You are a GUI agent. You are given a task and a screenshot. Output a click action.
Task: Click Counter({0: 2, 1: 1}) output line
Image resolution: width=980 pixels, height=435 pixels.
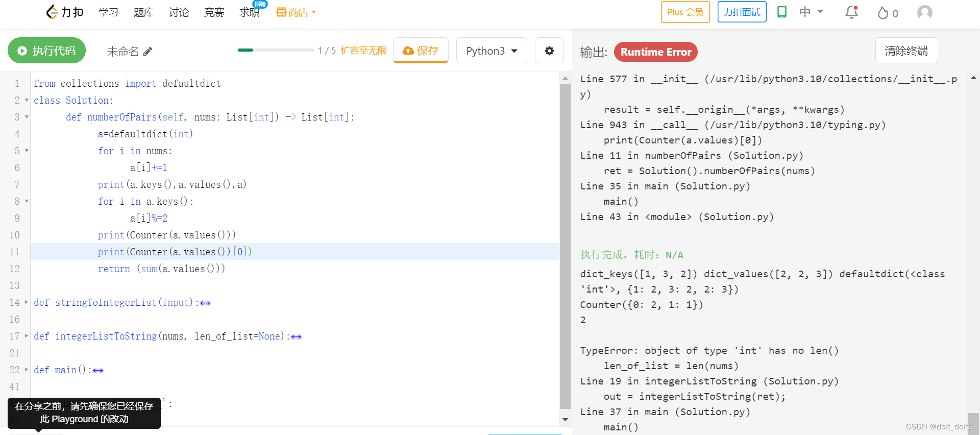click(642, 304)
